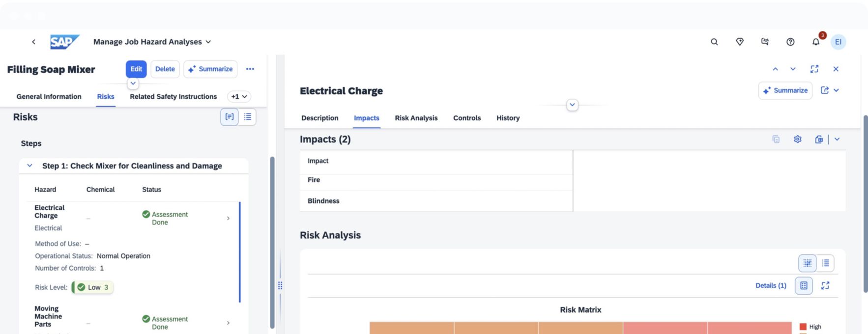868x334 pixels.
Task: Click the search magnifier icon
Action: tap(714, 42)
